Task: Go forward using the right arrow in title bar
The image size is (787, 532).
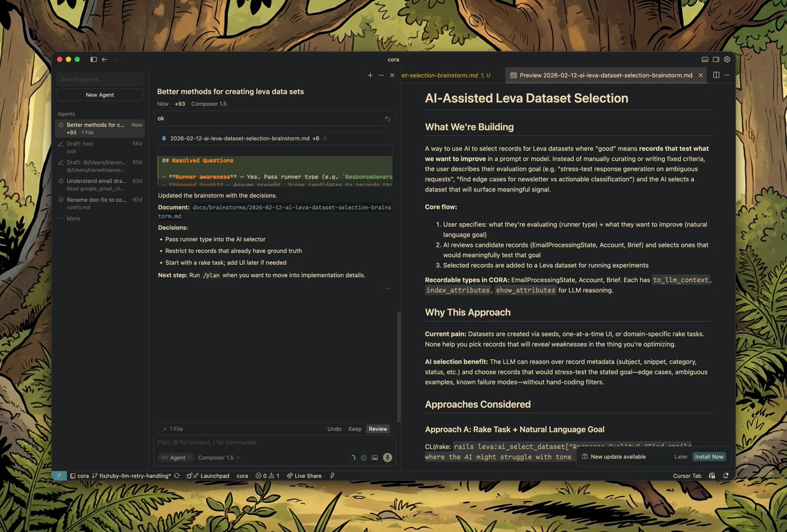Action: [115, 59]
